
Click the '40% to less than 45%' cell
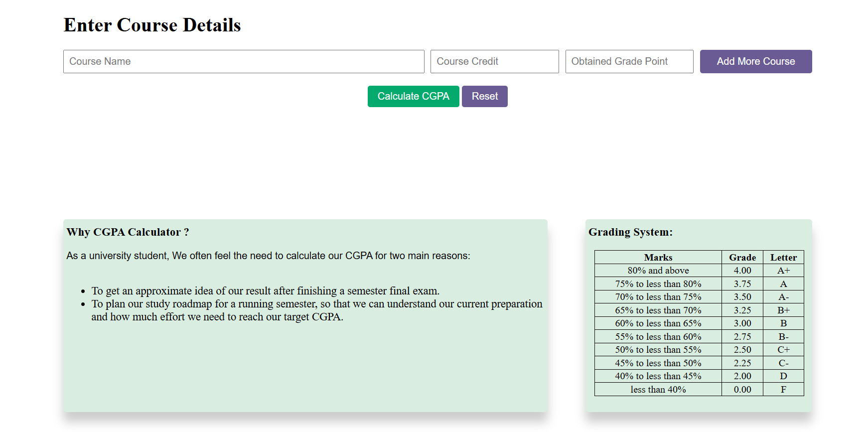coord(658,376)
